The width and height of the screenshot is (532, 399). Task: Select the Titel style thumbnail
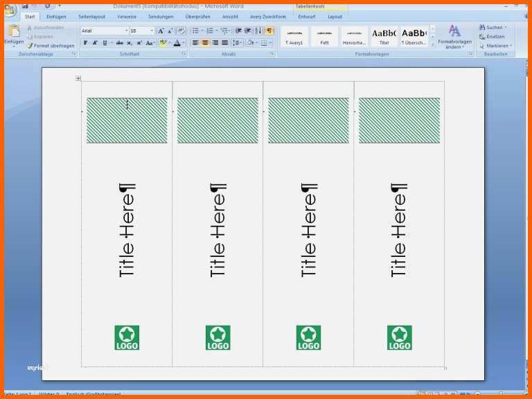coord(384,36)
